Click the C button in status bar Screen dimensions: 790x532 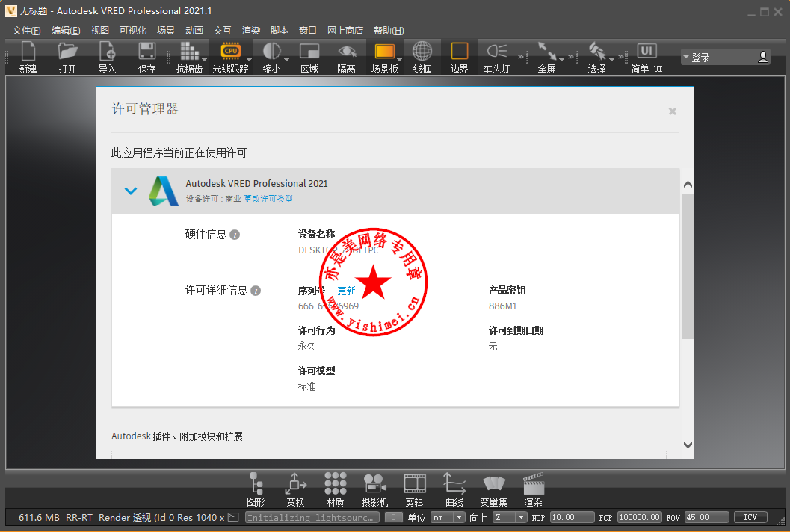(393, 517)
